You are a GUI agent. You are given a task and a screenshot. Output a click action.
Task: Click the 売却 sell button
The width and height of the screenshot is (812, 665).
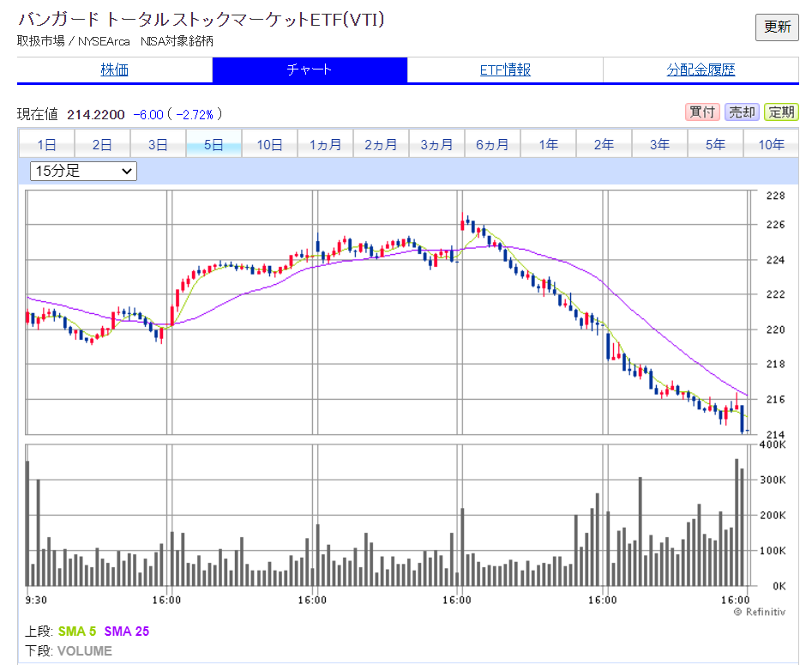(742, 112)
